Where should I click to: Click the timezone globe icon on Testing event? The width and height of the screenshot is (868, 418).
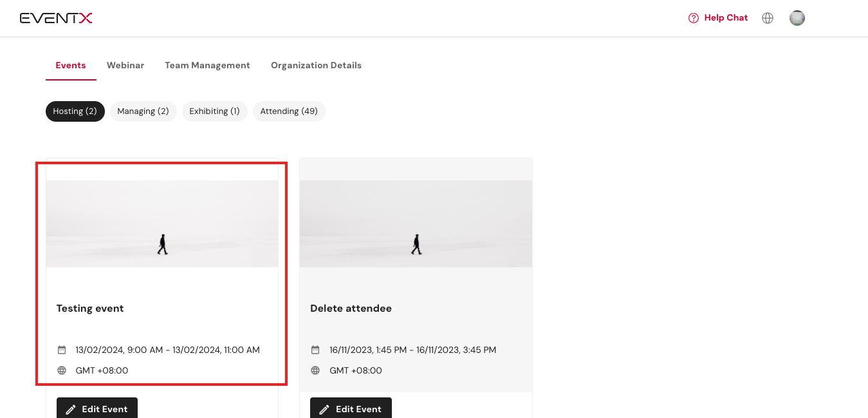tap(62, 370)
